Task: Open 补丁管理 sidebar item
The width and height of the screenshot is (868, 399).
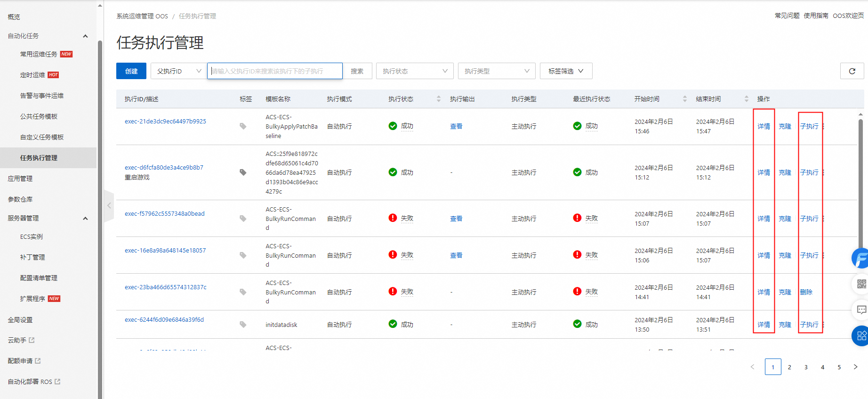Action: tap(32, 257)
